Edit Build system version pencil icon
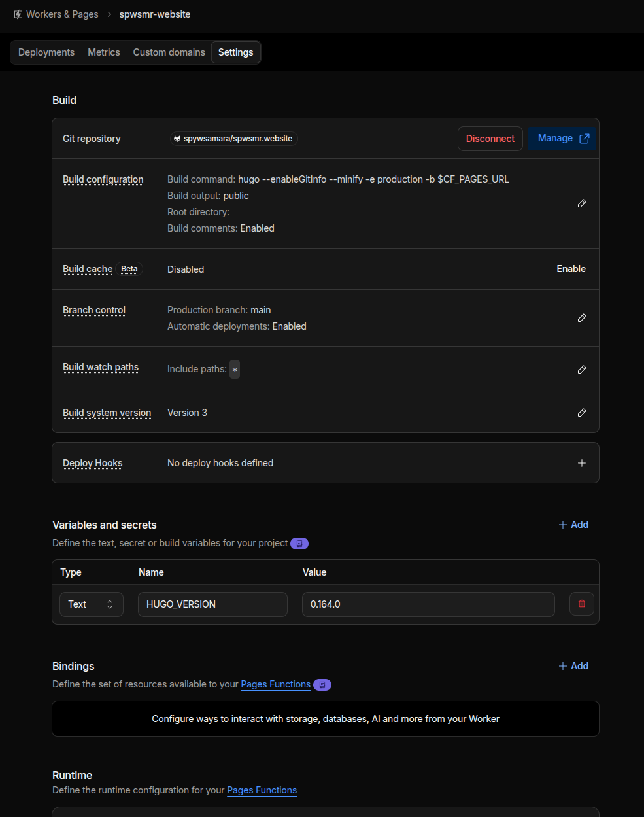This screenshot has height=817, width=644. [582, 413]
